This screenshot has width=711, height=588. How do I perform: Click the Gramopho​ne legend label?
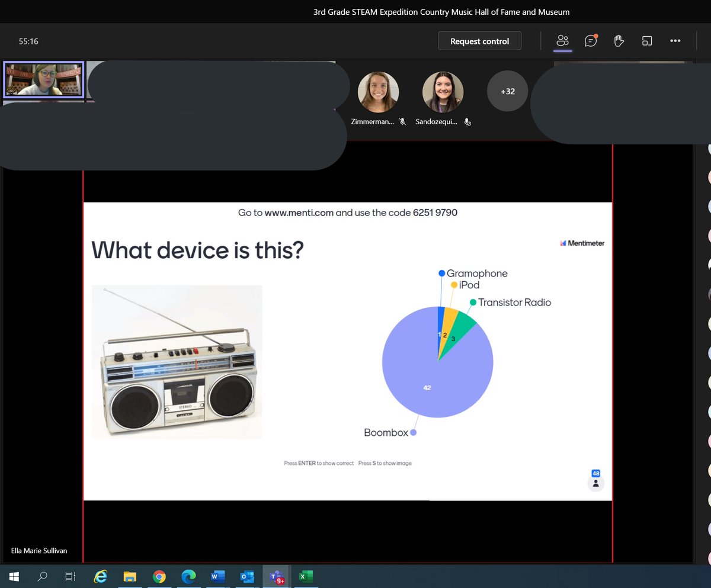coord(477,274)
